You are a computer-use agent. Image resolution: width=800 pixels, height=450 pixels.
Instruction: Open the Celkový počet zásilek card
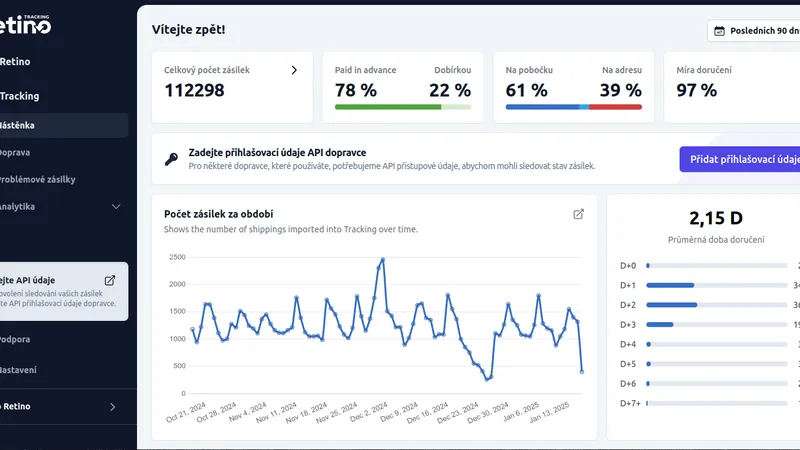point(232,87)
